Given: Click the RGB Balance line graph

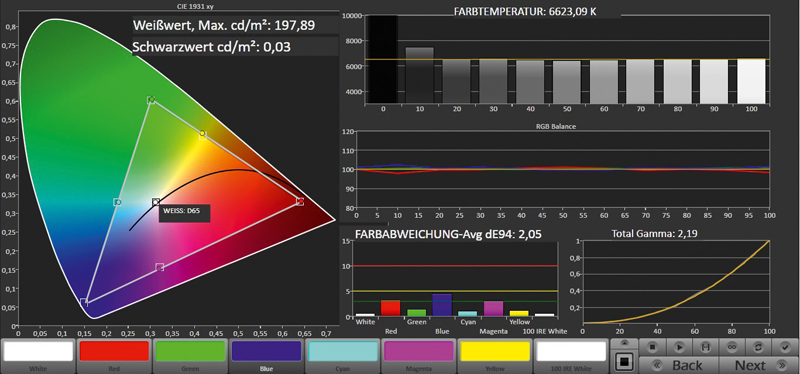Looking at the screenshot, I should pos(562,168).
